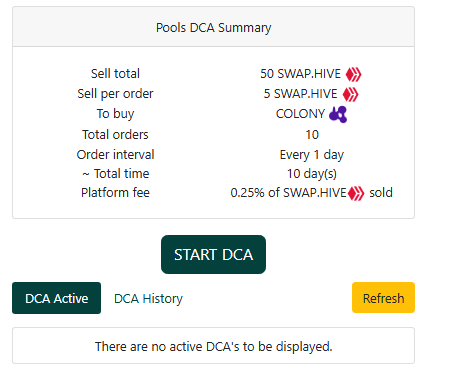The image size is (468, 387).
Task: Open the DCA History tab
Action: tap(148, 298)
